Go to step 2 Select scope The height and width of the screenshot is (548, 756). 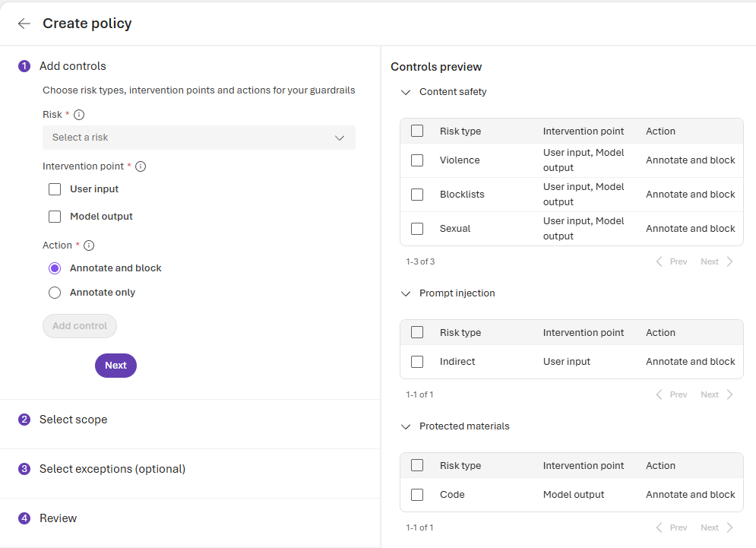[73, 420]
